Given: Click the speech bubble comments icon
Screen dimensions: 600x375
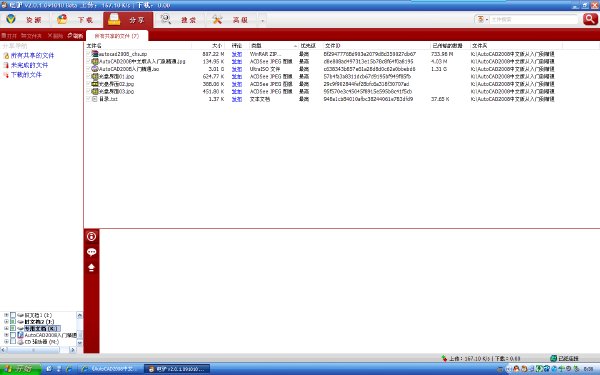Looking at the screenshot, I should 91,252.
